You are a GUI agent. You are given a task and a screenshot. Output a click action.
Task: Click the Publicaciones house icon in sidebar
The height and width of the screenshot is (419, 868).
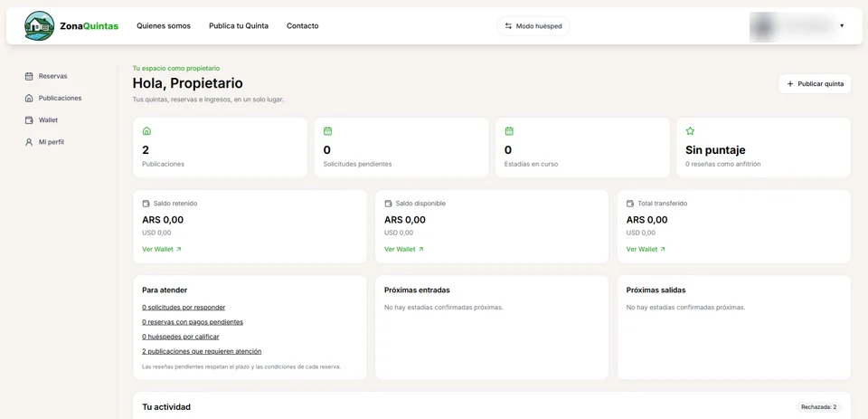[x=29, y=98]
